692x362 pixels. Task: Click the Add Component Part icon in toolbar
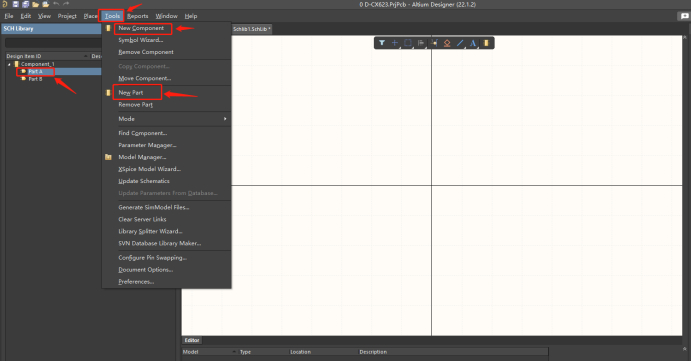[486, 43]
